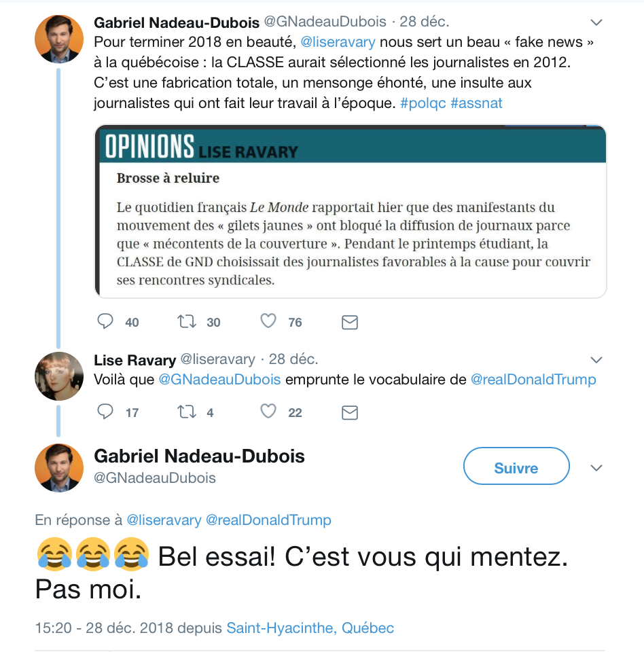Open Lise Ravary's profile picture

[x=59, y=376]
